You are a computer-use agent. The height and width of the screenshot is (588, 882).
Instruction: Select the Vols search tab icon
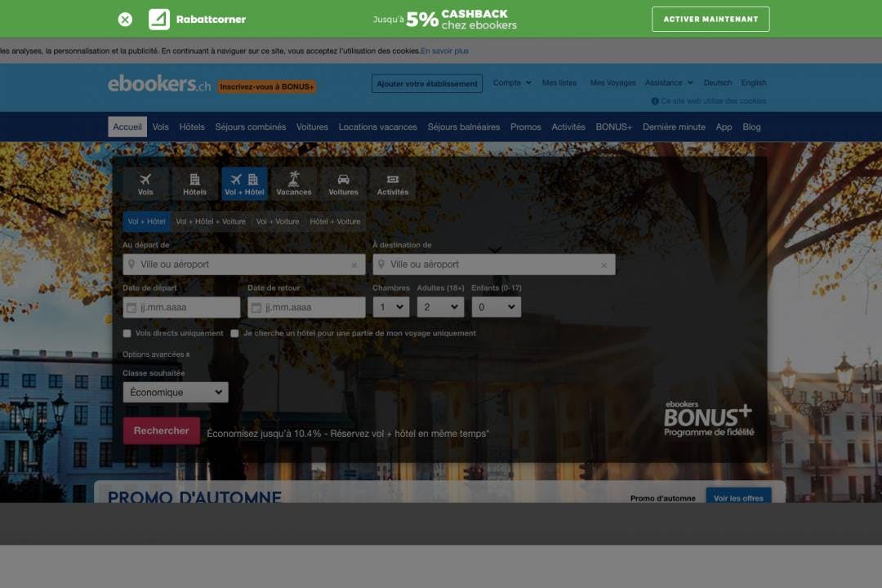[x=146, y=178]
